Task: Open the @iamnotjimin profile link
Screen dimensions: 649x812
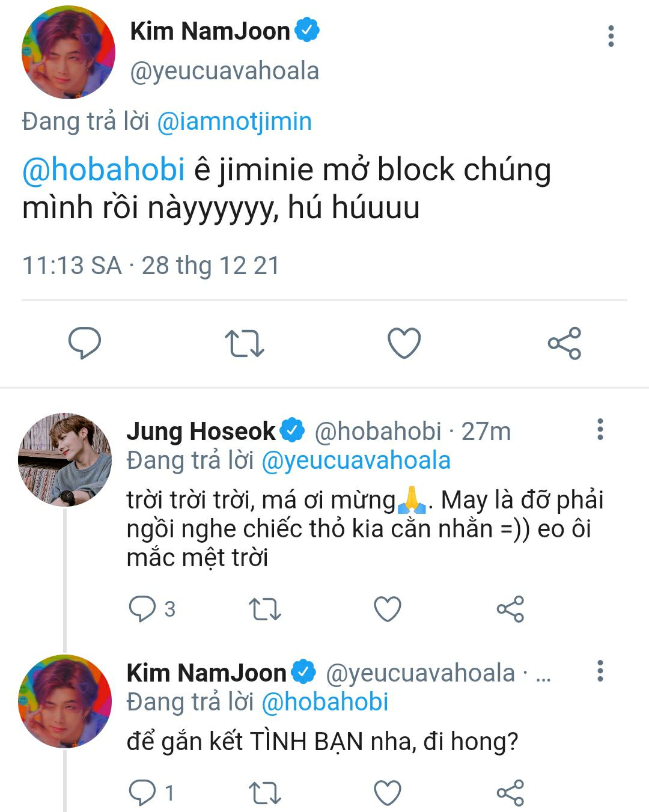Action: point(234,122)
